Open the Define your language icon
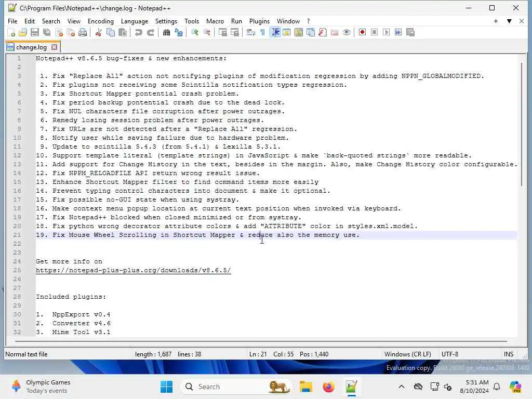Image resolution: width=532 pixels, height=399 pixels. [286, 33]
